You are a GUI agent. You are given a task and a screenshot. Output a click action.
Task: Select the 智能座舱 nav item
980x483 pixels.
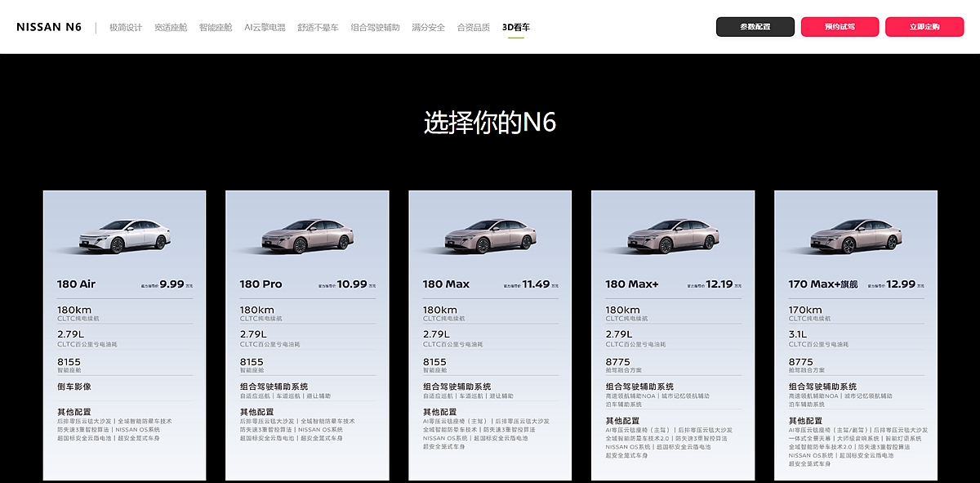coord(216,27)
